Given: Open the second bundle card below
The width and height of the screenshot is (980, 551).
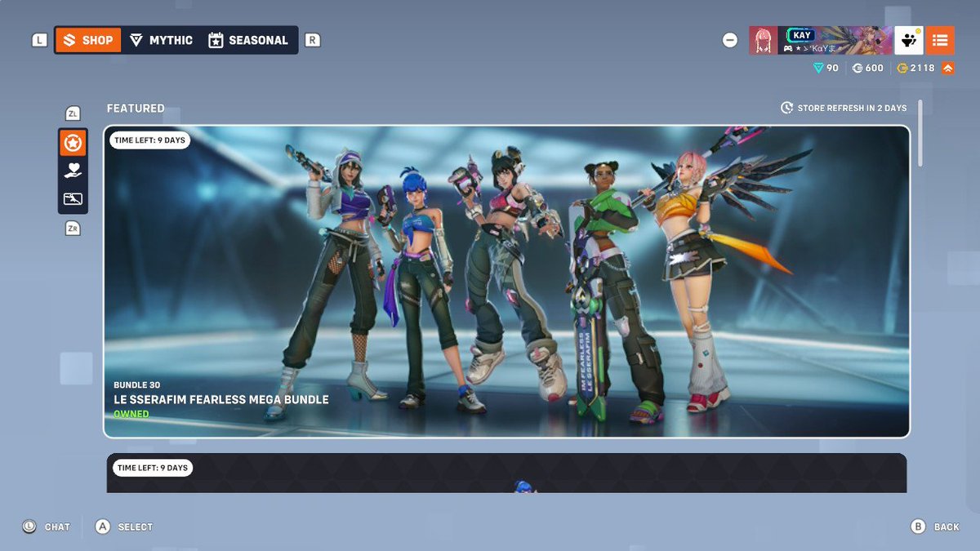Looking at the screenshot, I should tap(506, 473).
